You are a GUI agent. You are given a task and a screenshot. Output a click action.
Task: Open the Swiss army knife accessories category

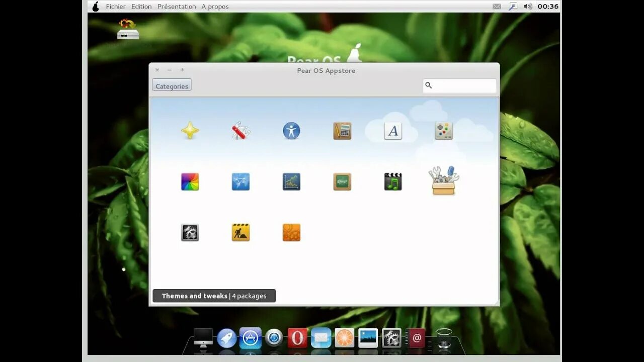pyautogui.click(x=241, y=131)
